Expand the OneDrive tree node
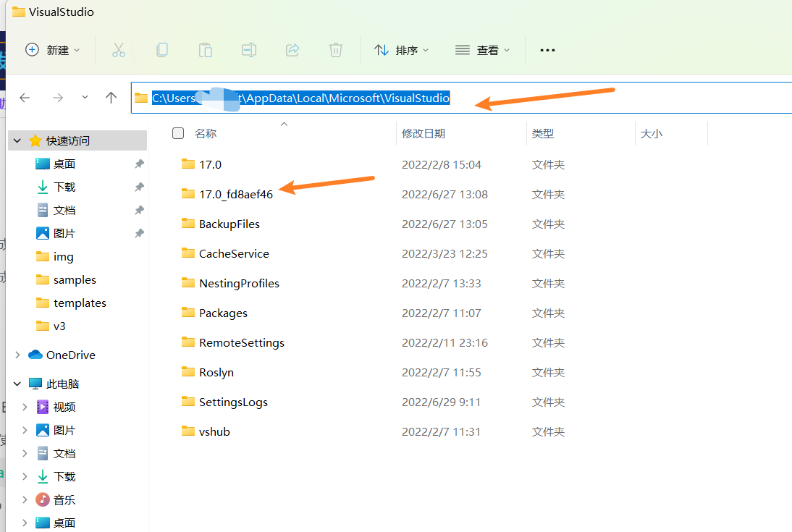The image size is (792, 532). (x=17, y=355)
